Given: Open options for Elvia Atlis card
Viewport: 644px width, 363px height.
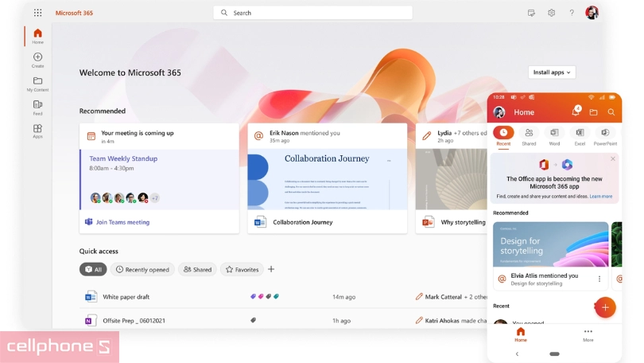Looking at the screenshot, I should coord(599,279).
